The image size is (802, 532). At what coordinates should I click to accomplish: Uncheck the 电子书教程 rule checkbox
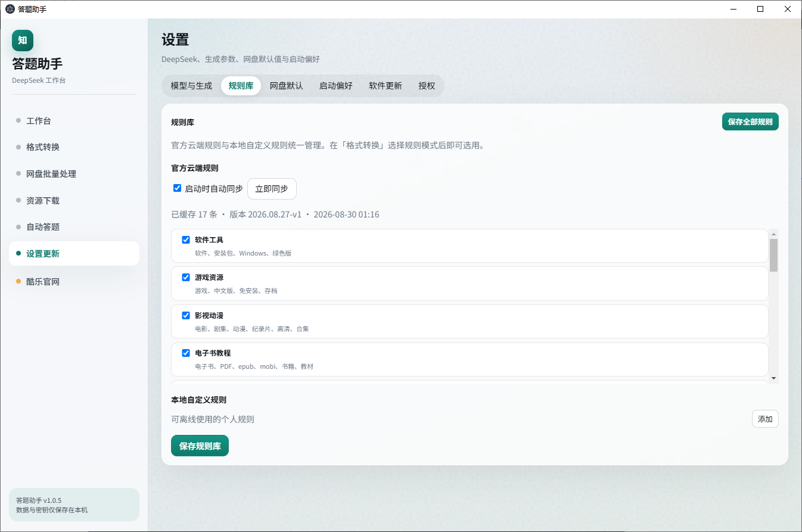[x=186, y=353]
